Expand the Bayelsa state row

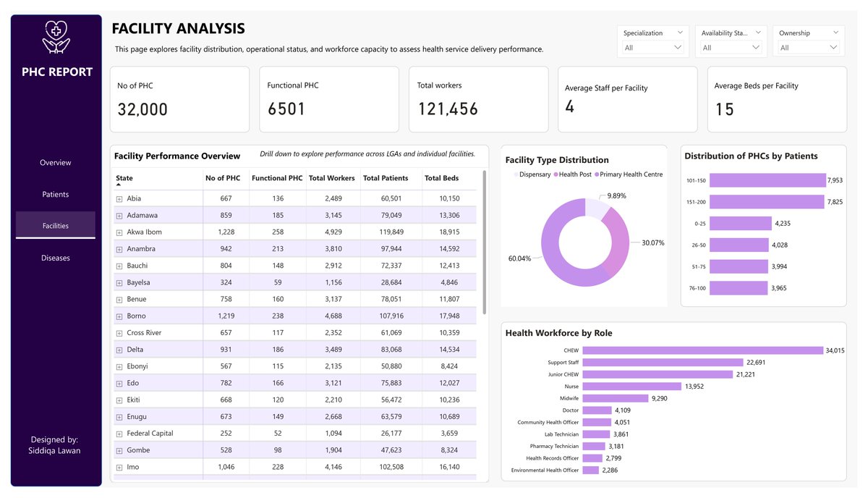[119, 282]
